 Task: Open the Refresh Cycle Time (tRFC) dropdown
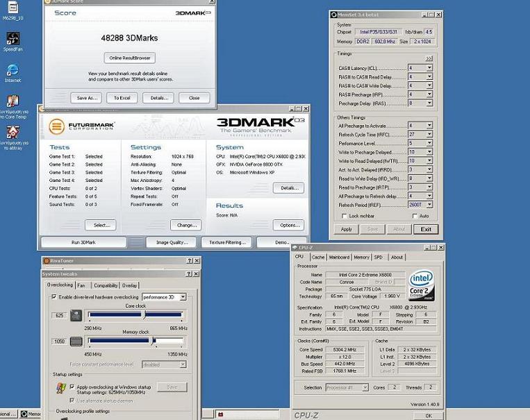point(429,134)
